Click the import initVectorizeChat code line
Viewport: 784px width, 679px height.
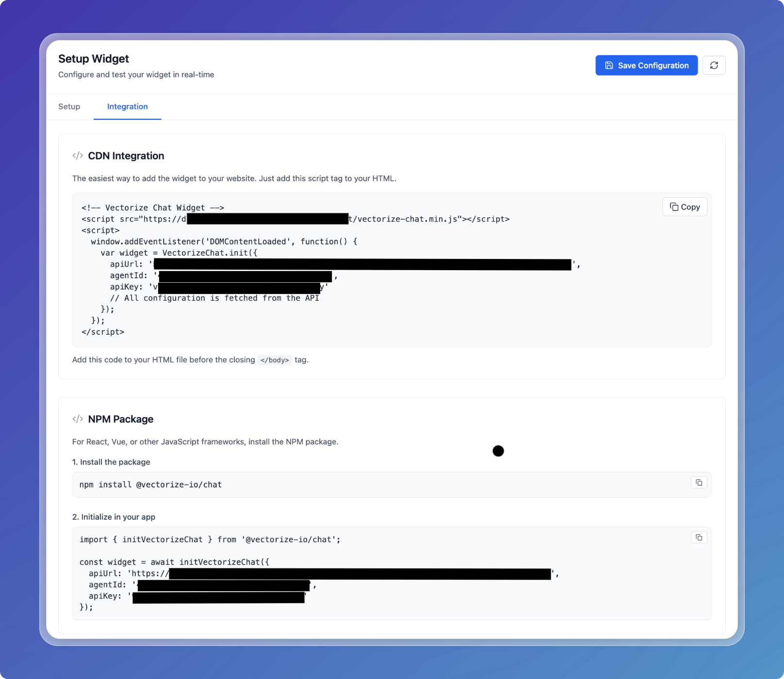210,539
